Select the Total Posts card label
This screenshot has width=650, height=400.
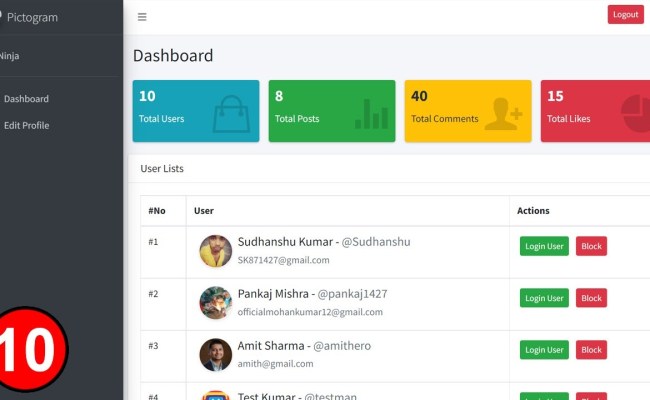coord(297,119)
